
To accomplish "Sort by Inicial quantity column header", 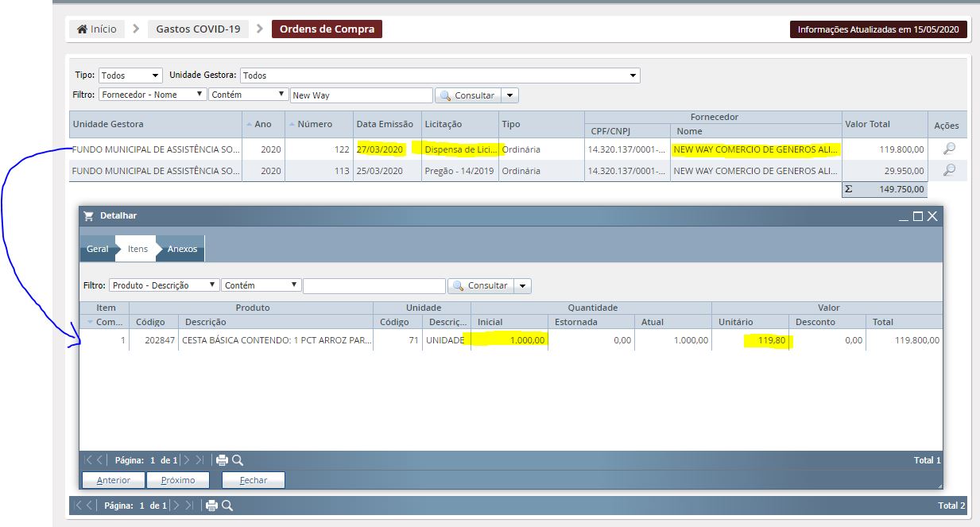I will click(509, 322).
